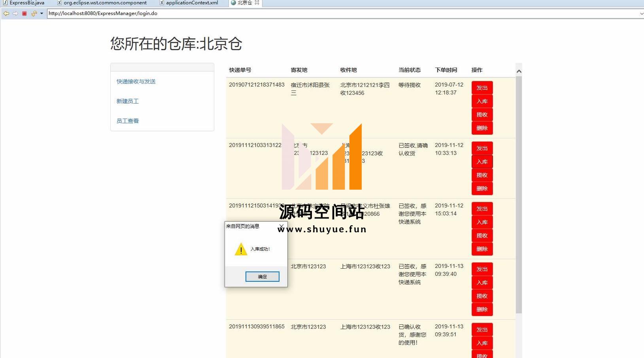Select tracking number 201911130939511865
This screenshot has width=644, height=358.
257,326
